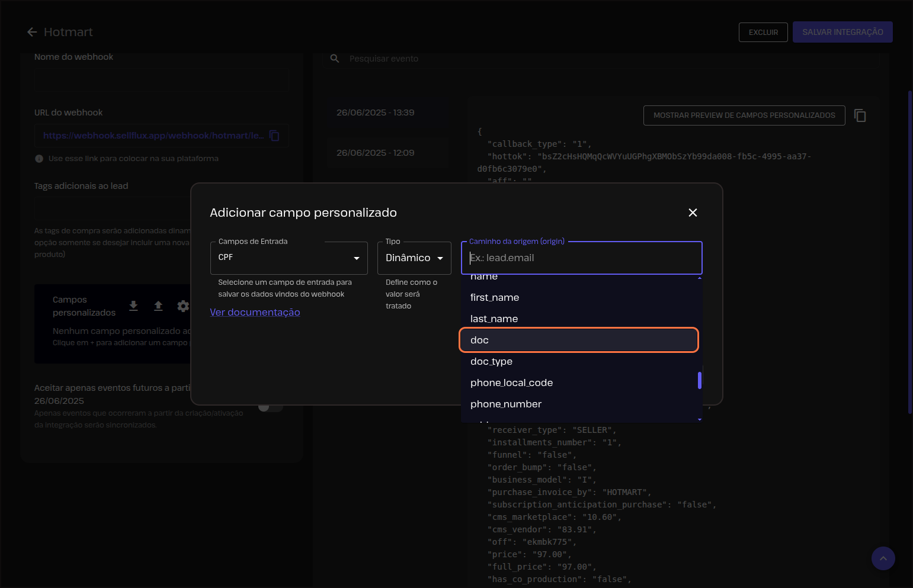The height and width of the screenshot is (588, 913).
Task: Open custom fields settings gear
Action: click(x=183, y=306)
